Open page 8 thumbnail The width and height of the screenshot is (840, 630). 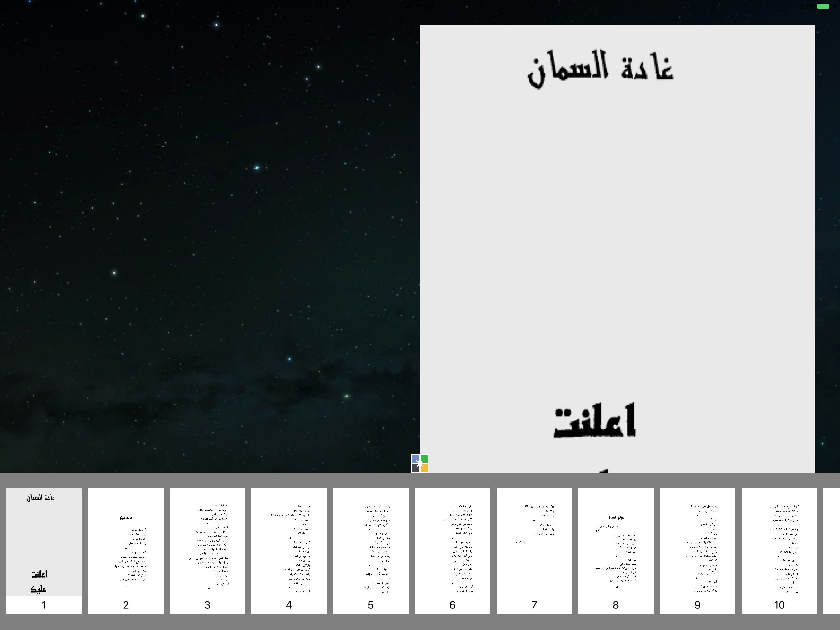pyautogui.click(x=616, y=551)
